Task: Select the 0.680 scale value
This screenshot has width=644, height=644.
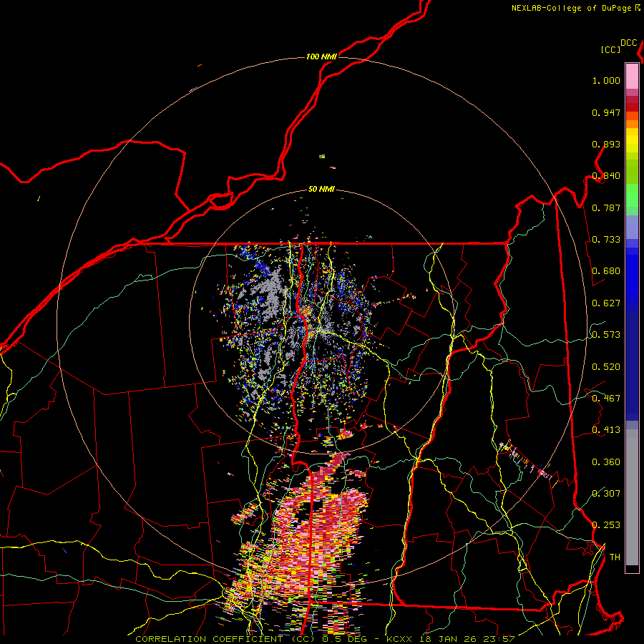Action: (606, 271)
